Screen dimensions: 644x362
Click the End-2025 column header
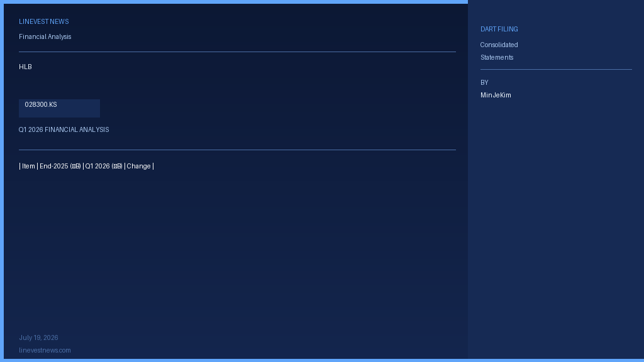[60, 166]
